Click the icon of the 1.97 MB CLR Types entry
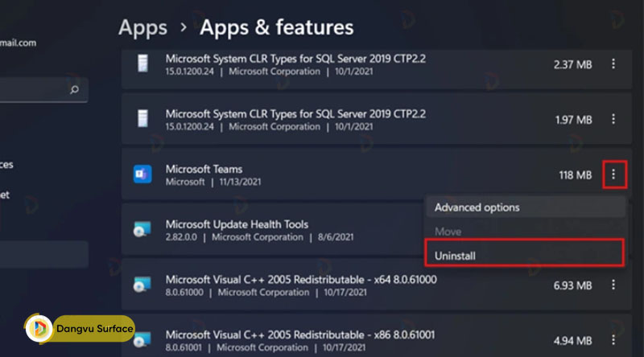Viewport: 644px width, 357px height. coord(142,119)
